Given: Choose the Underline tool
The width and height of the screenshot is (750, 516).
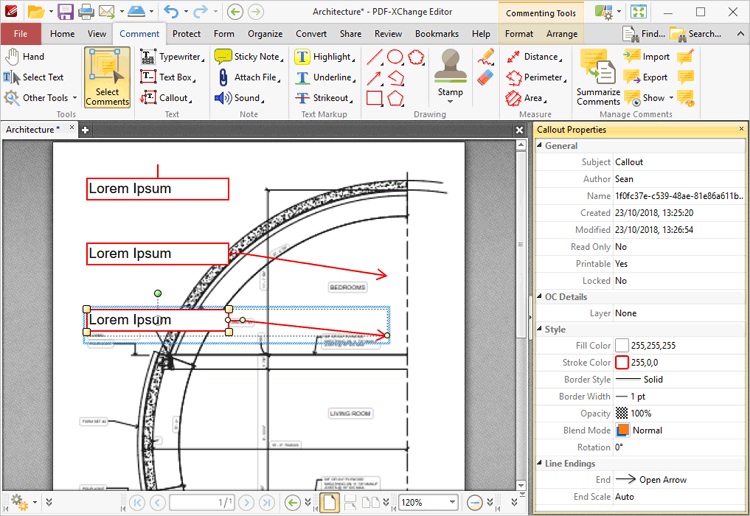Looking at the screenshot, I should 325,77.
